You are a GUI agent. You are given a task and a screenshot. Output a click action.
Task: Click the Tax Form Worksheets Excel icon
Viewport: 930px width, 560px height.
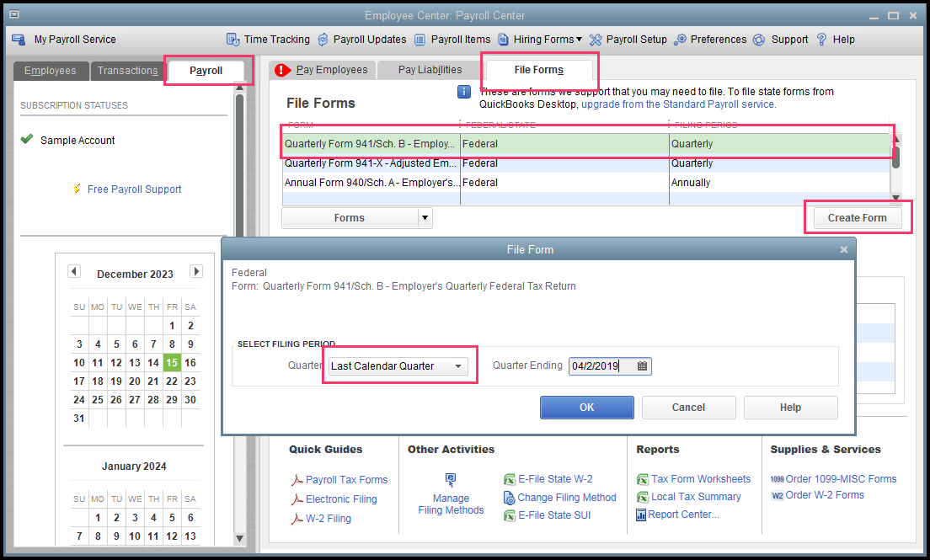pos(643,479)
